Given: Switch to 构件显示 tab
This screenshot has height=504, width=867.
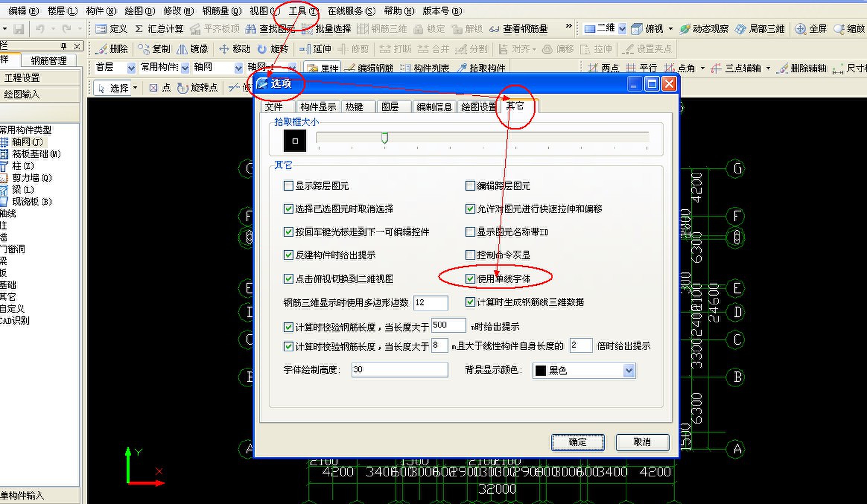Looking at the screenshot, I should pyautogui.click(x=318, y=107).
